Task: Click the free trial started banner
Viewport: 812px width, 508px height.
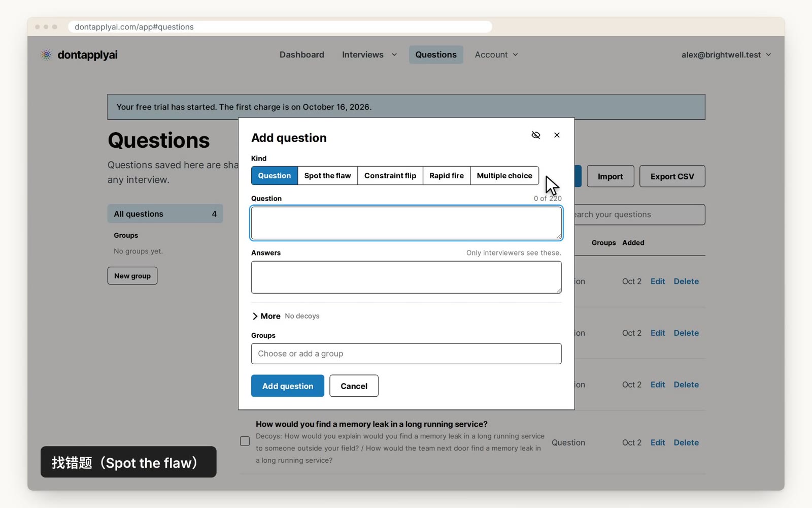Action: pyautogui.click(x=406, y=107)
